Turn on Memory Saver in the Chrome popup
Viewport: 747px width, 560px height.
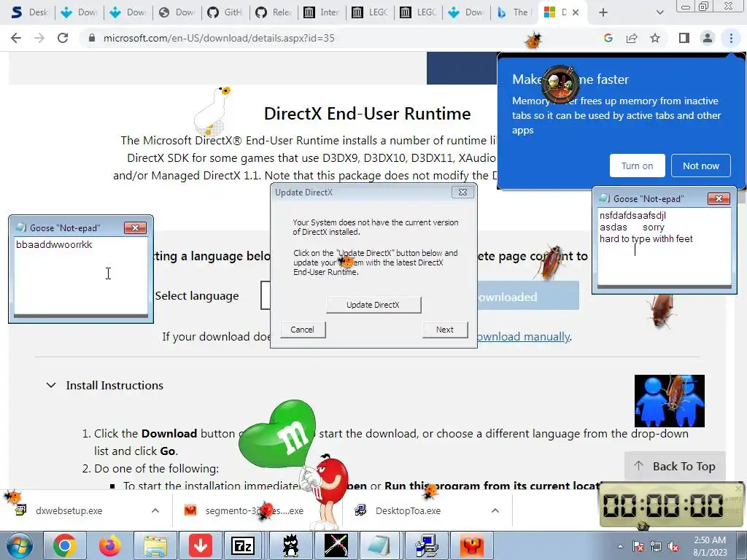point(637,166)
